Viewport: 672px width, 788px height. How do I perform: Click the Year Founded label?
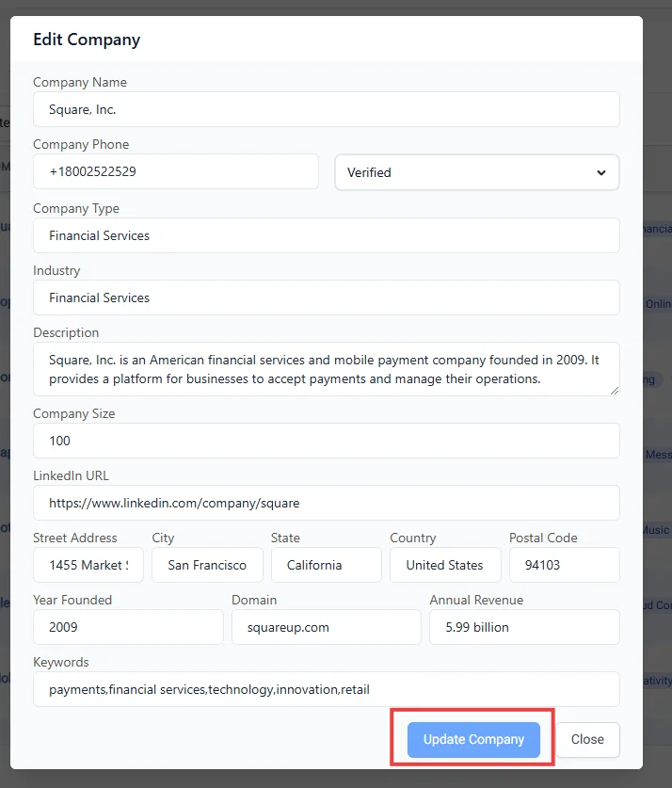(72, 600)
